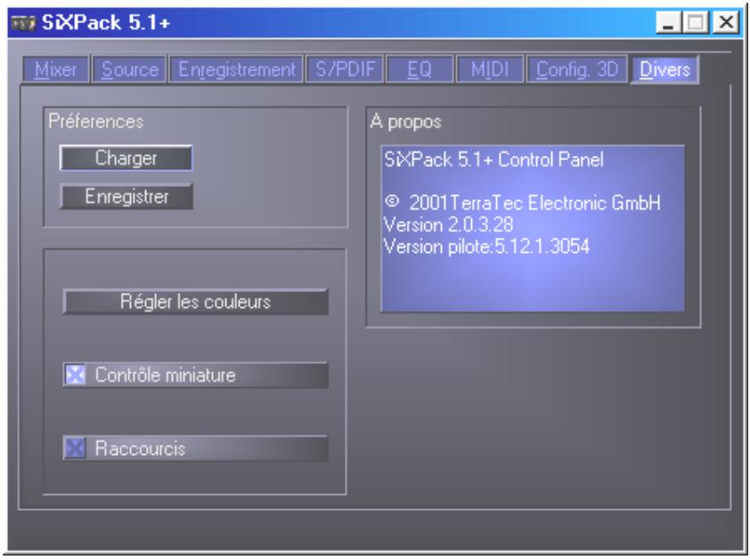The height and width of the screenshot is (560, 750).
Task: Click the Enregistrer preferences button
Action: pos(126,197)
